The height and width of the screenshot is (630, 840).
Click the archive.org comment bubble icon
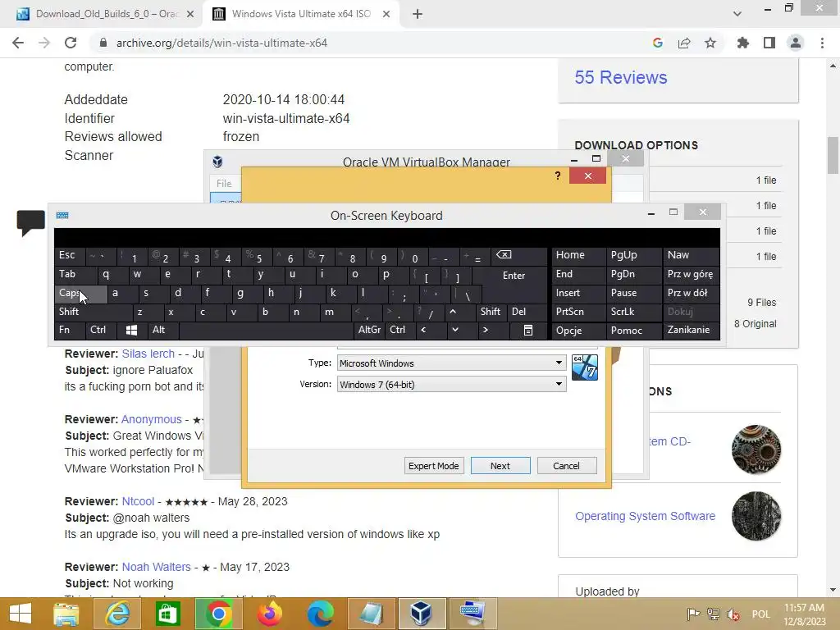coord(30,221)
